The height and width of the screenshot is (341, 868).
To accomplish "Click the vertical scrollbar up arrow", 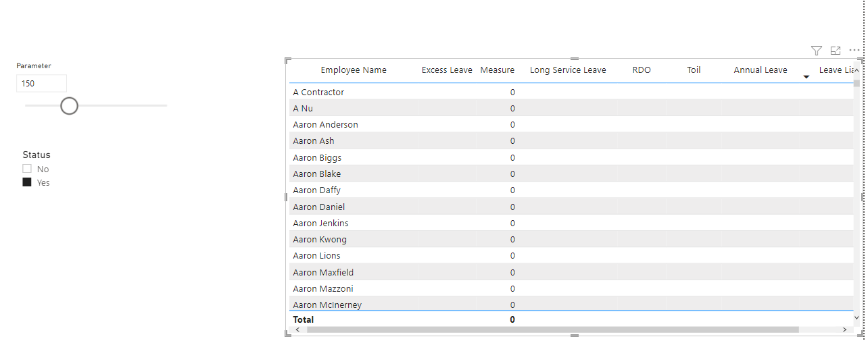I will tap(857, 70).
